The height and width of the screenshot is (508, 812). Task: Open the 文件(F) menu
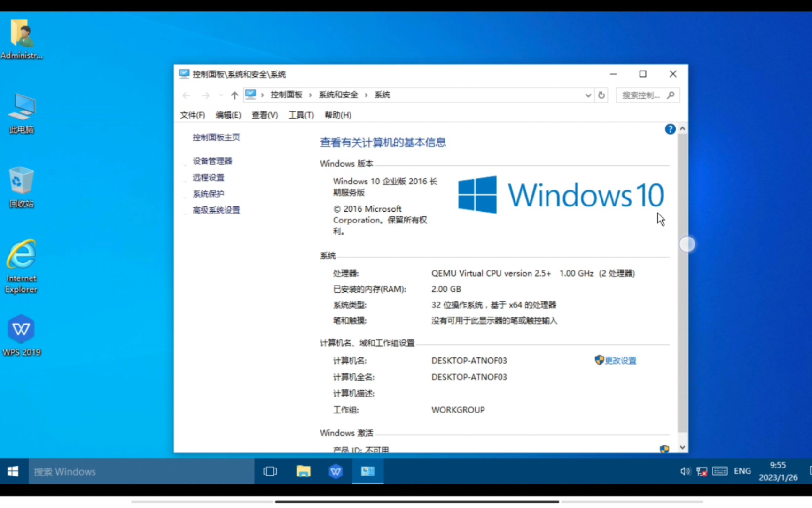[x=193, y=115]
